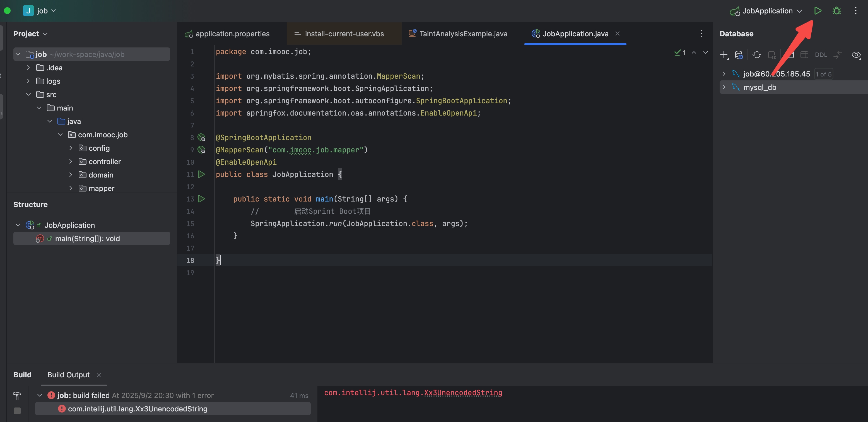This screenshot has width=868, height=422.
Task: Expand the config package
Action: (x=71, y=148)
